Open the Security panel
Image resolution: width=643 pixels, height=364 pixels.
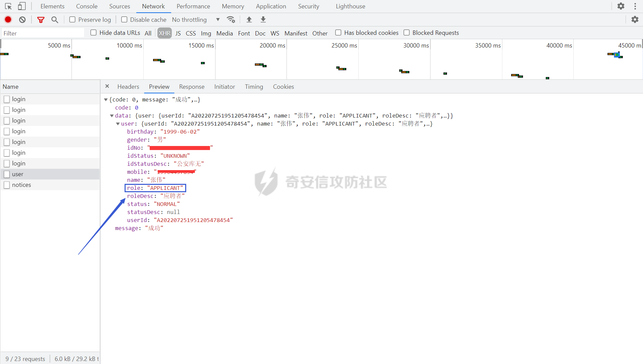[x=308, y=6]
